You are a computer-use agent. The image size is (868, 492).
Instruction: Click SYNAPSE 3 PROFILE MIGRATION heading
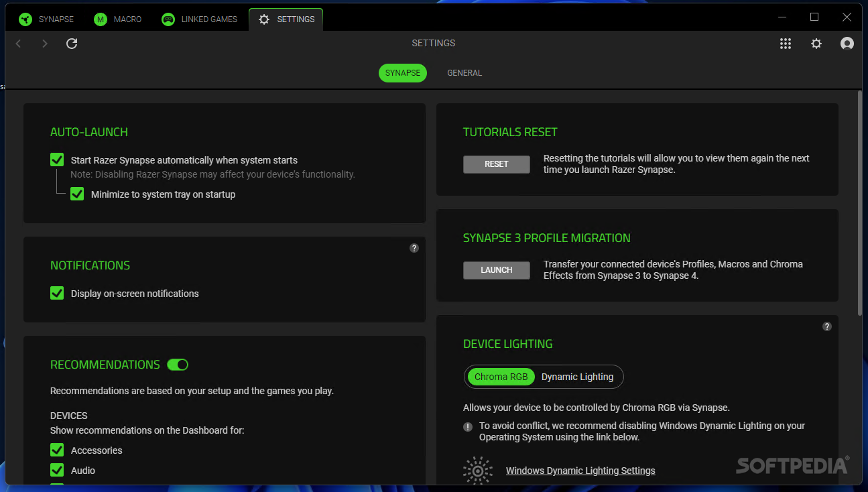(547, 238)
